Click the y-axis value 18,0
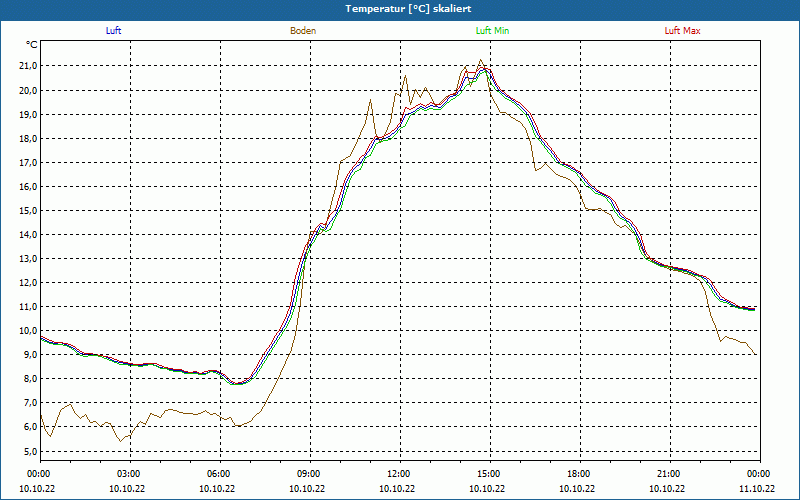The width and height of the screenshot is (800, 500). [x=28, y=138]
